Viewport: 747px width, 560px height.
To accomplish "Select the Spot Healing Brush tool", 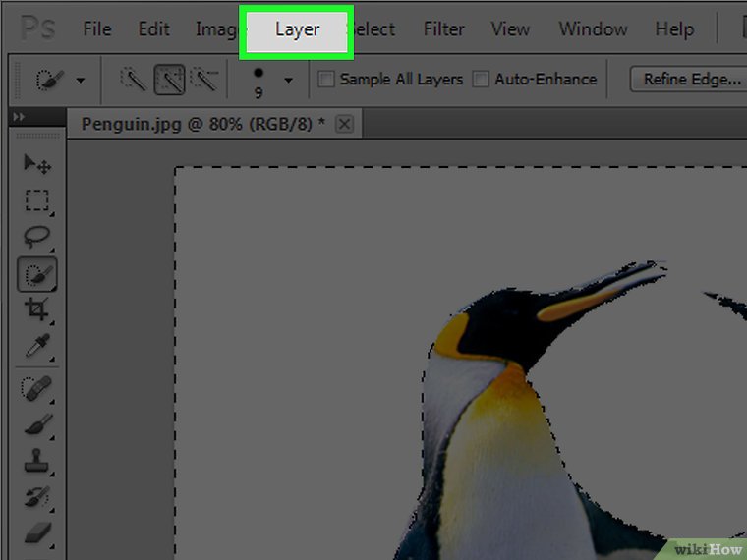I will click(x=37, y=388).
